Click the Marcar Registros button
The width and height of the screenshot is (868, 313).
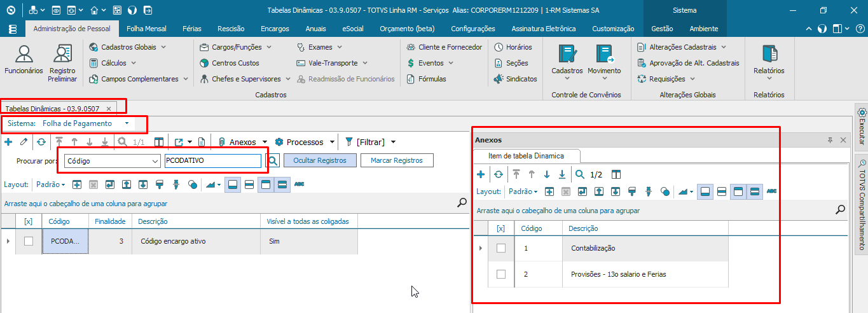click(397, 161)
